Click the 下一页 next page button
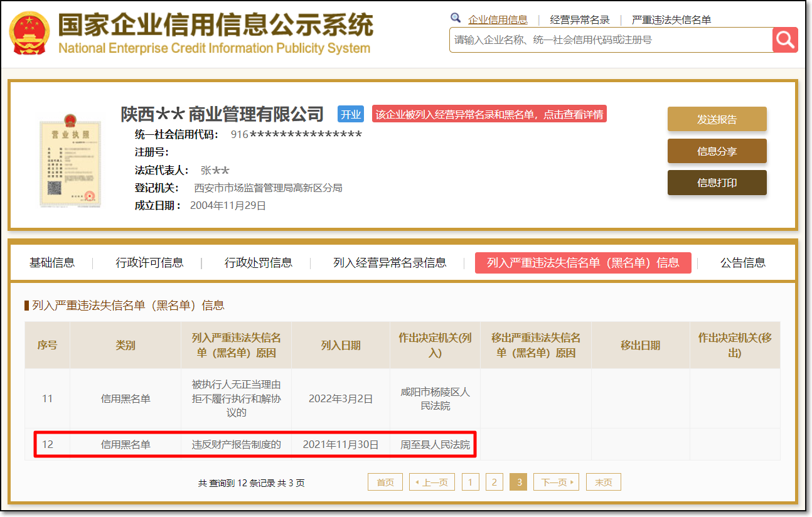Image resolution: width=812 pixels, height=517 pixels. tap(557, 482)
